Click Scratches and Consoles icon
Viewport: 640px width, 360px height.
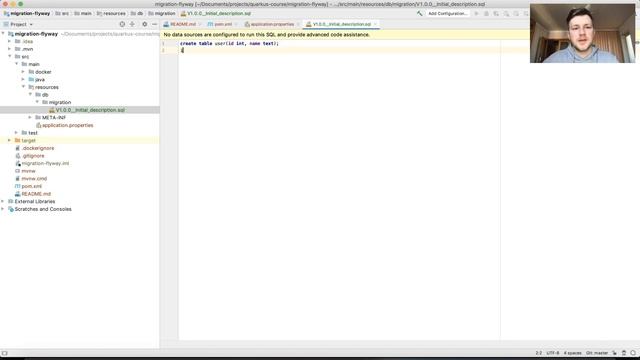tap(11, 209)
